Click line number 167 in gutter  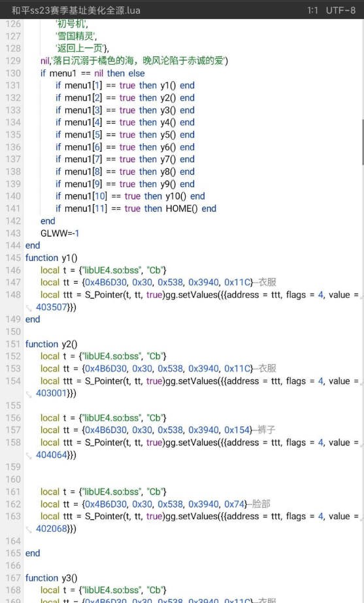[13, 577]
